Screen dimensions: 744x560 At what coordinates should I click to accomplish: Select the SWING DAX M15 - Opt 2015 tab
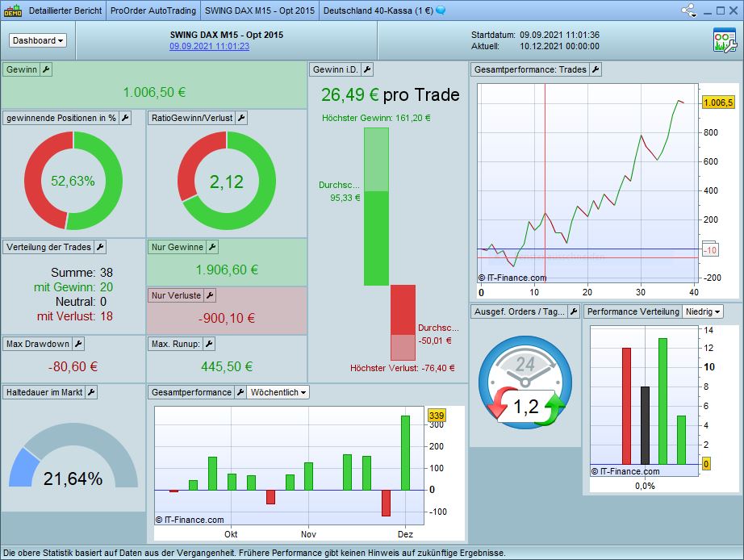point(260,10)
